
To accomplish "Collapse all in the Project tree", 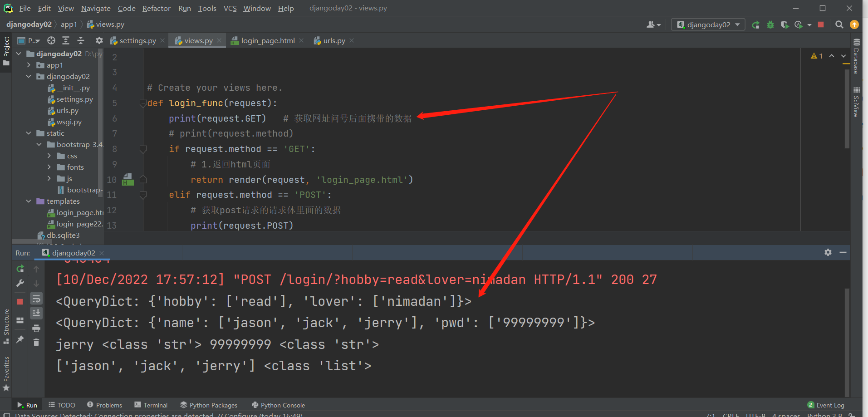I will pos(81,40).
